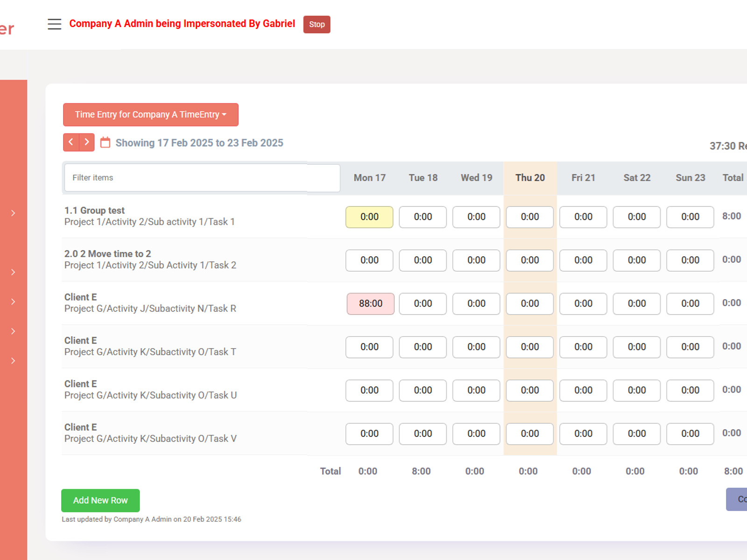Click the calendar icon beside the date range

click(x=105, y=142)
